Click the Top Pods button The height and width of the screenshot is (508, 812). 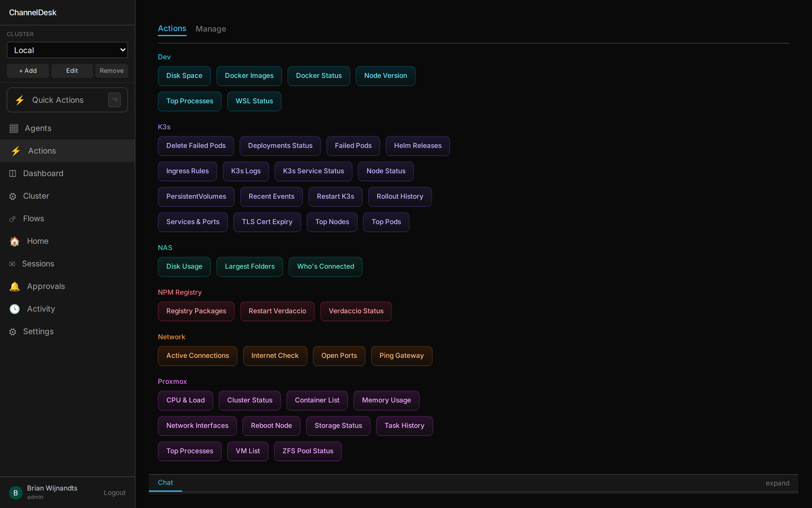[x=386, y=222]
